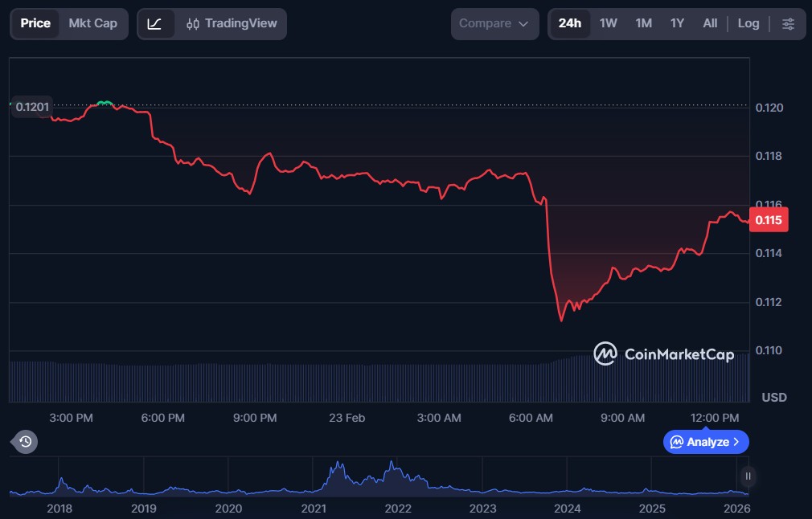The height and width of the screenshot is (519, 812).
Task: Show the 1Y time range
Action: 677,24
